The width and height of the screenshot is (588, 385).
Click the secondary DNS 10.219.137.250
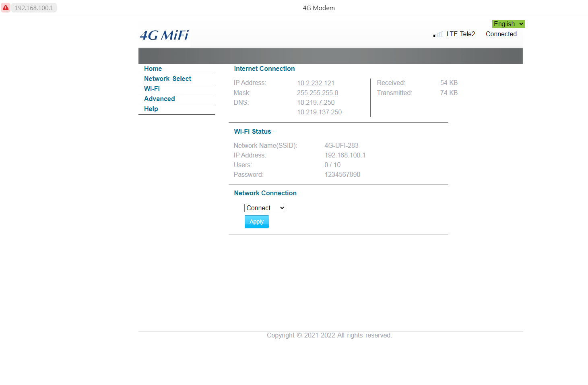pyautogui.click(x=319, y=112)
